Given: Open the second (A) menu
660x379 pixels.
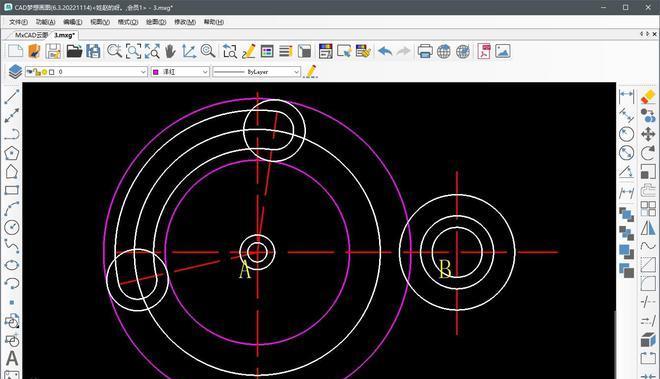Looking at the screenshot, I should tap(45, 22).
